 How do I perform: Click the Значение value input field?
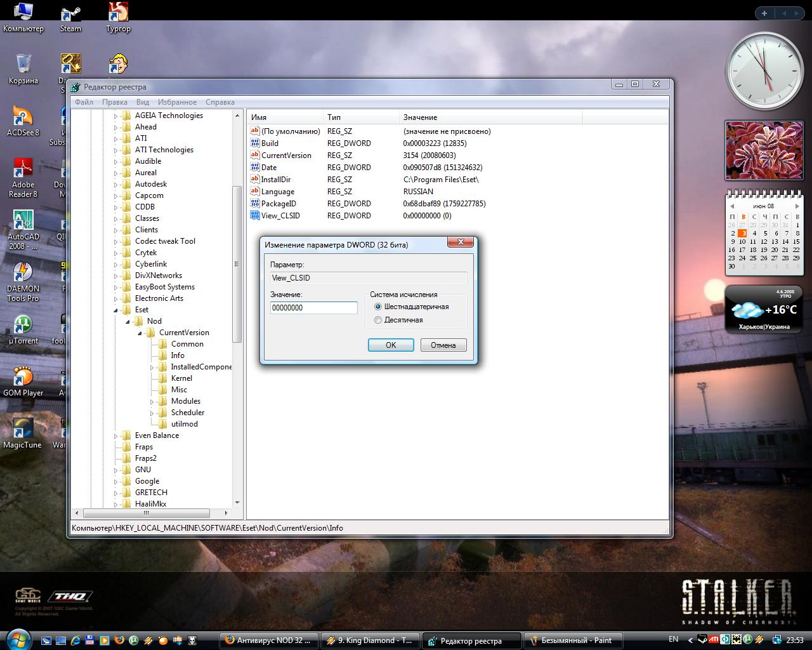pyautogui.click(x=313, y=308)
